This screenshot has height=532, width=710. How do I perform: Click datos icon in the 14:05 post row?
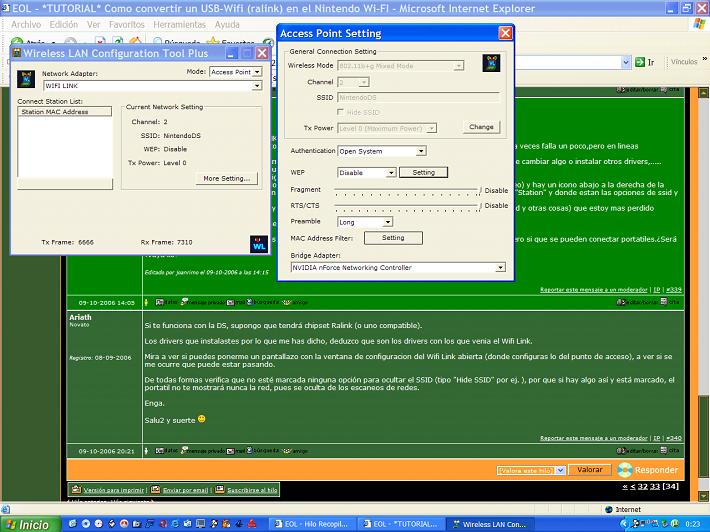pos(167,302)
